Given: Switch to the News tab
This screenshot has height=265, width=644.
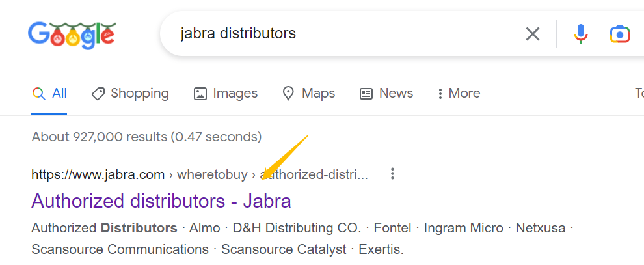Looking at the screenshot, I should pyautogui.click(x=386, y=93).
